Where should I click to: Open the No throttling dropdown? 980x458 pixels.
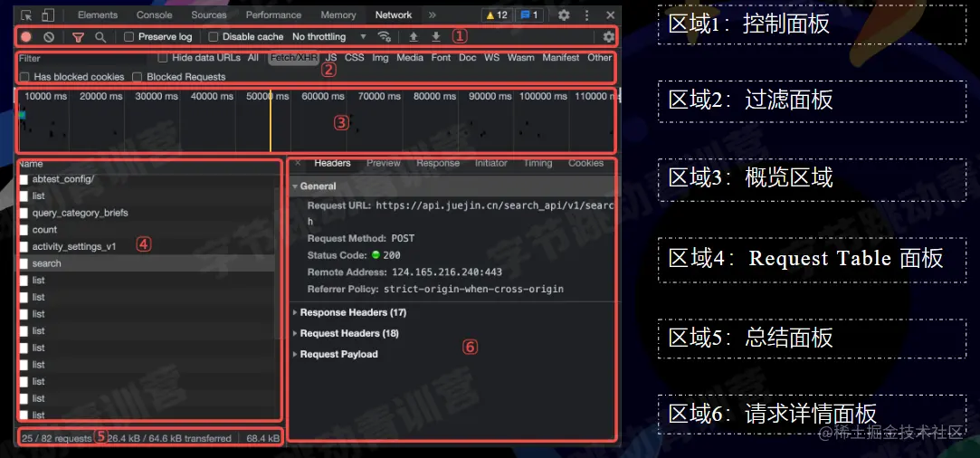point(328,37)
